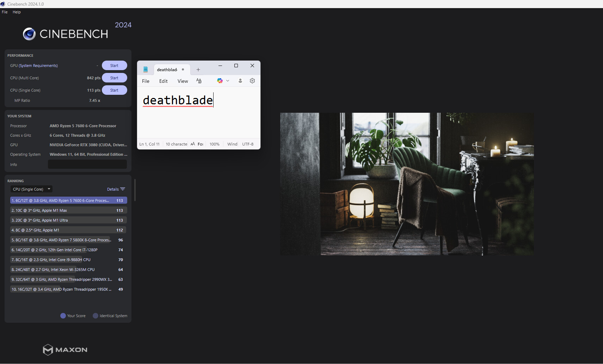Click the text formatting icon in Notepad toolbar
This screenshot has width=603, height=364.
coord(199,81)
